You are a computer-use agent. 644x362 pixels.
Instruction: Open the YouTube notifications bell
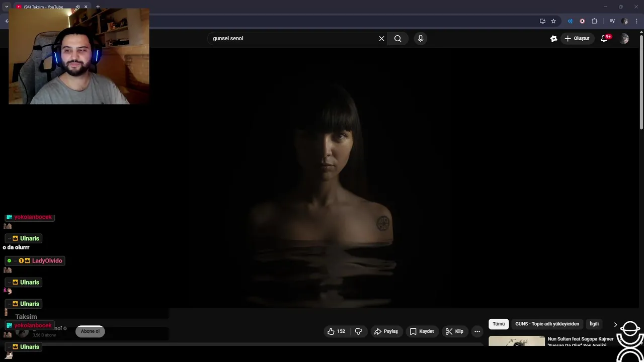point(605,38)
